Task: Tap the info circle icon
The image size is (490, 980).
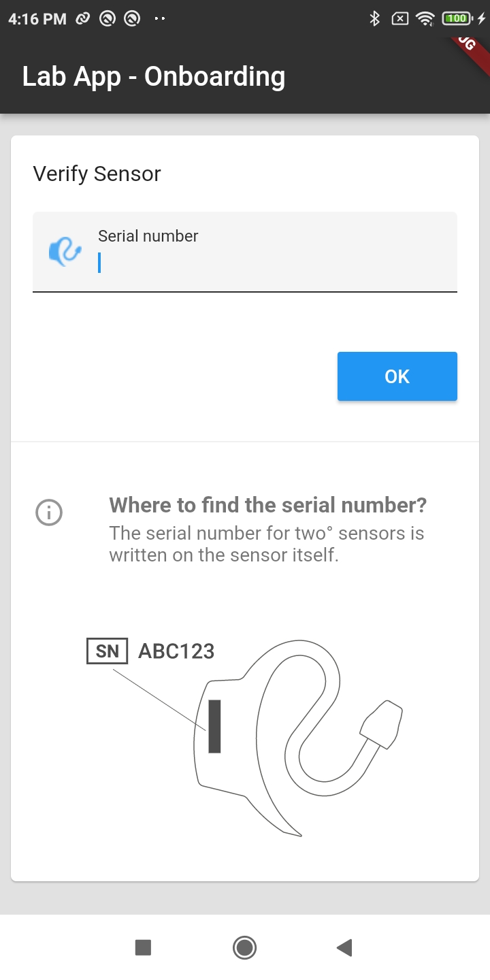Action: pos(49,513)
